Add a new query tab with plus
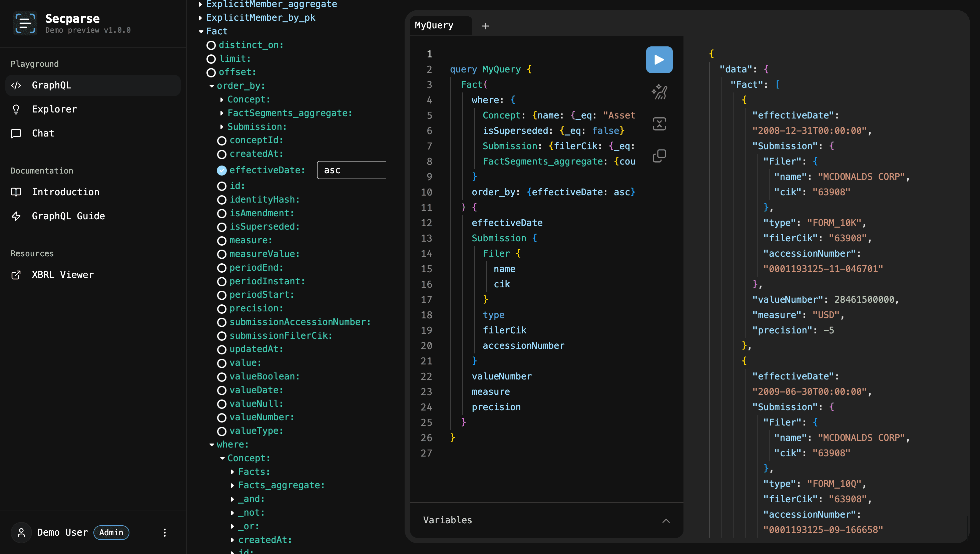 click(485, 26)
